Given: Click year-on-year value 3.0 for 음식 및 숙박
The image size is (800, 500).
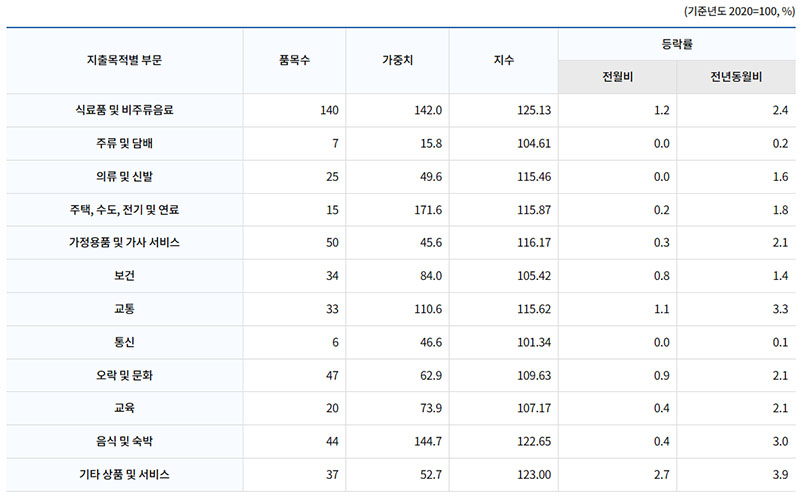Looking at the screenshot, I should (x=780, y=441).
